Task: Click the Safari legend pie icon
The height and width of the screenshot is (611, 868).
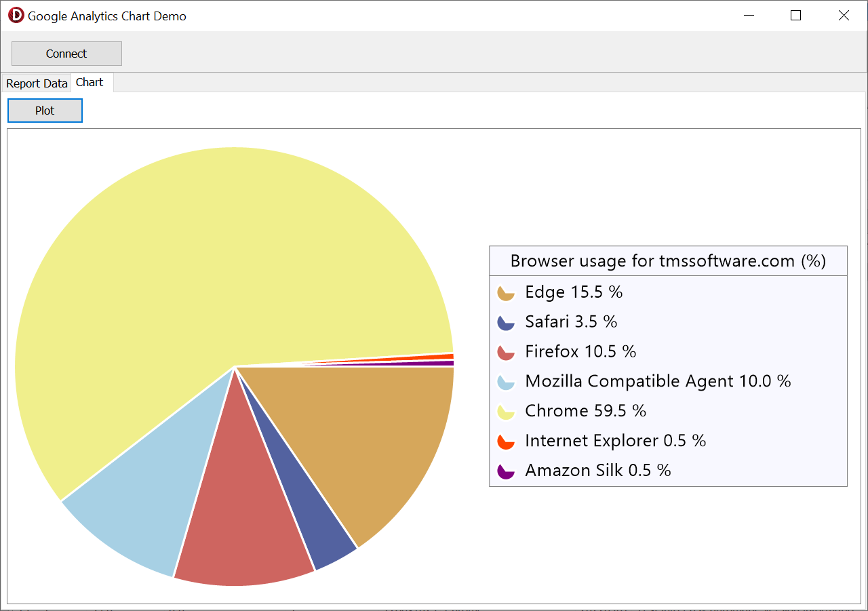Action: pyautogui.click(x=507, y=322)
